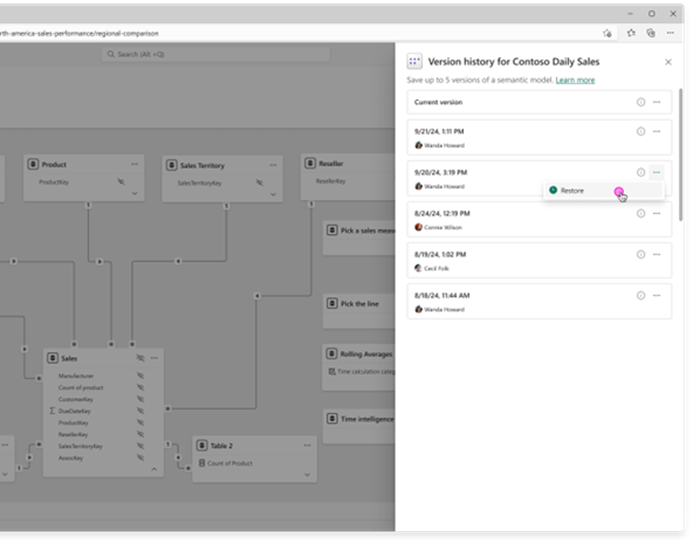Expand the Sales Territory table chevron
The height and width of the screenshot is (543, 693).
pos(272,194)
